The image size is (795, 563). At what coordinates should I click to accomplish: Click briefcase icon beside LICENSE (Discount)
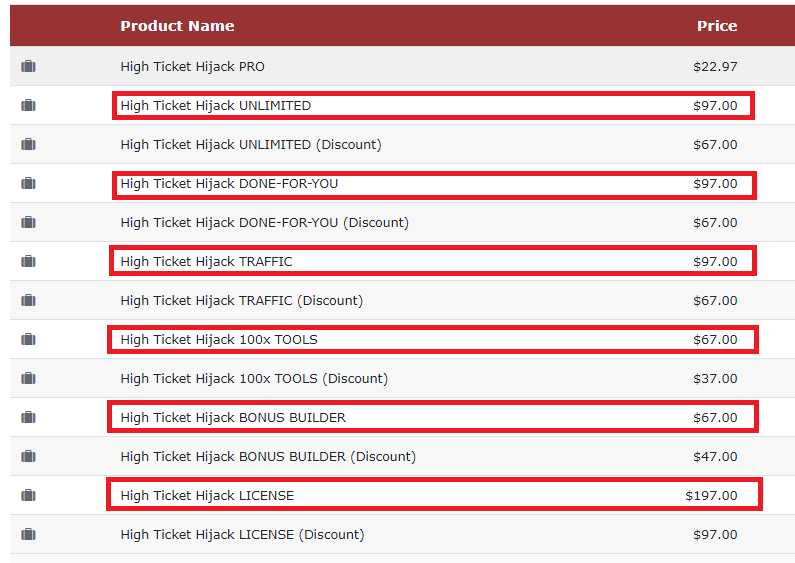point(28,534)
